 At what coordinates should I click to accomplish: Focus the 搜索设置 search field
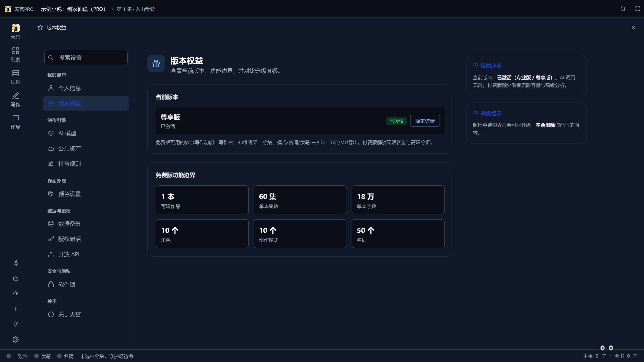[x=86, y=58]
